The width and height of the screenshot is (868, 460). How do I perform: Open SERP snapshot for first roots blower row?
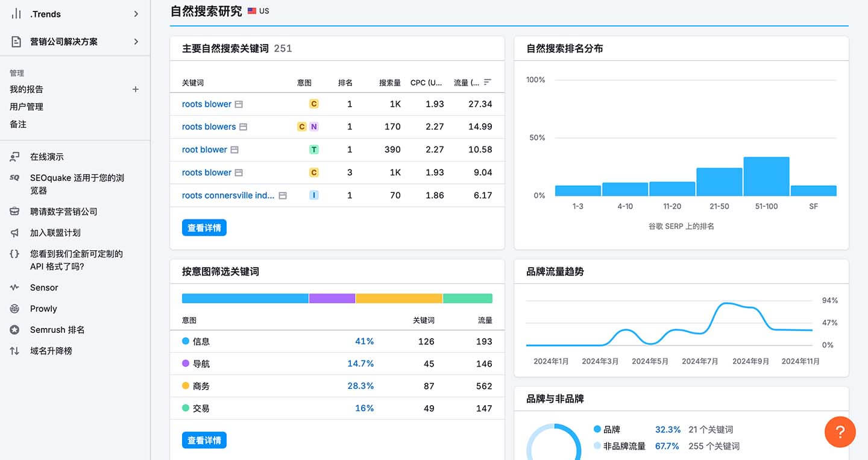click(x=239, y=104)
